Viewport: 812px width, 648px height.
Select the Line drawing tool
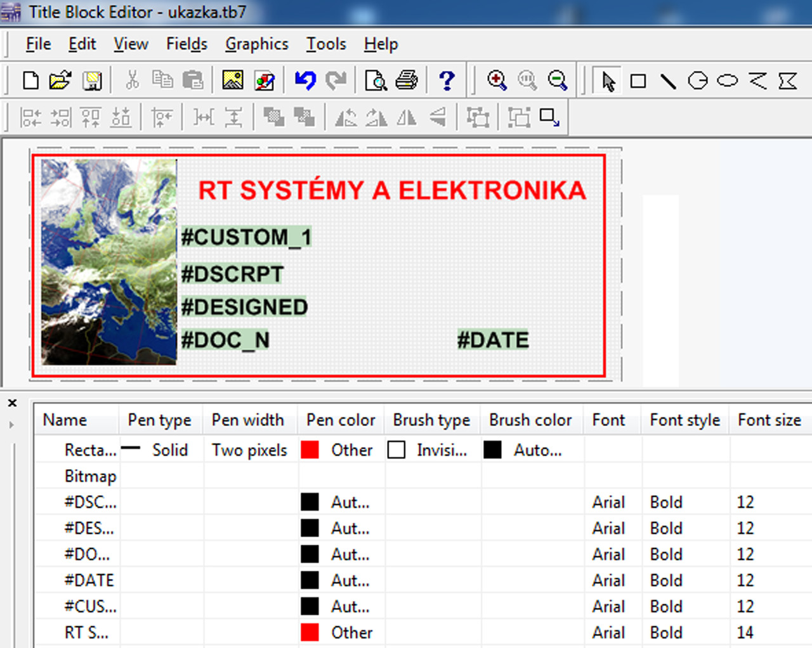coord(668,81)
